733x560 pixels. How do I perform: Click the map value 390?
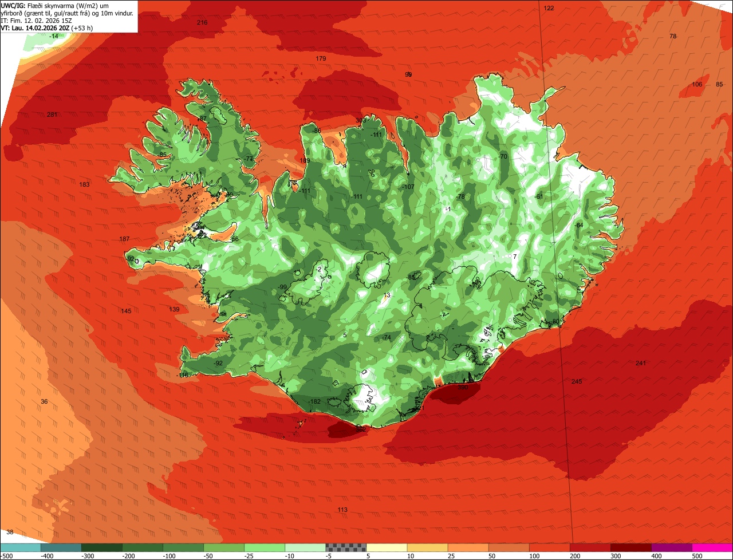pyautogui.click(x=463, y=388)
